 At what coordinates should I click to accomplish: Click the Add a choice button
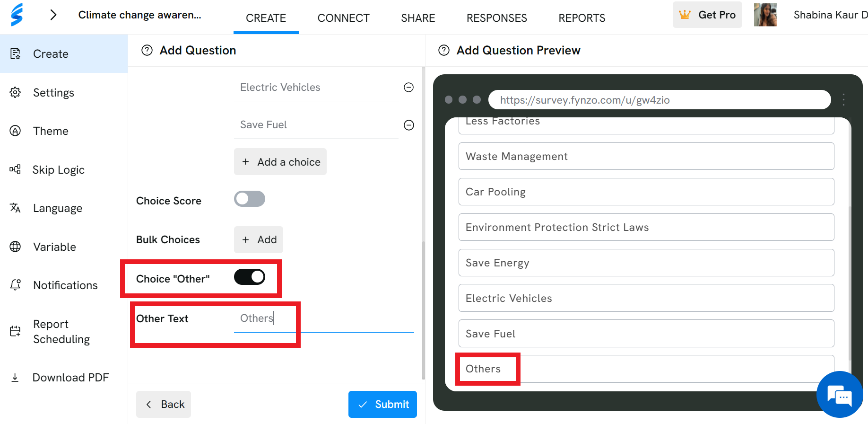(x=280, y=162)
